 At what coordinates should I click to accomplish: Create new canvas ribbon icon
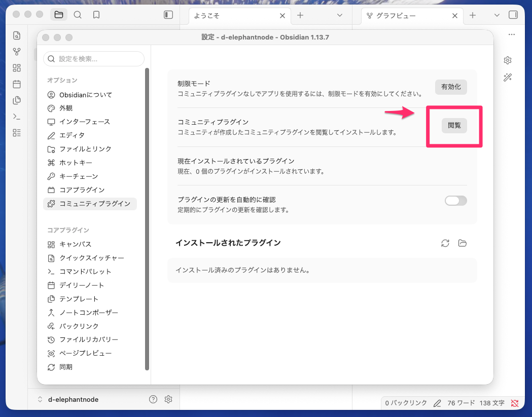click(17, 68)
